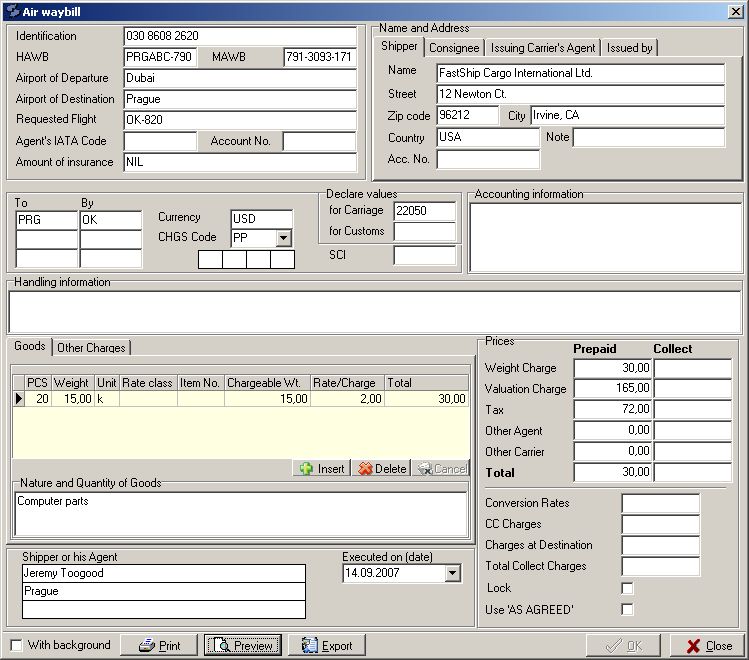This screenshot has height=660, width=749.
Task: Click the Chargeable Wt. column header
Action: pos(267,383)
